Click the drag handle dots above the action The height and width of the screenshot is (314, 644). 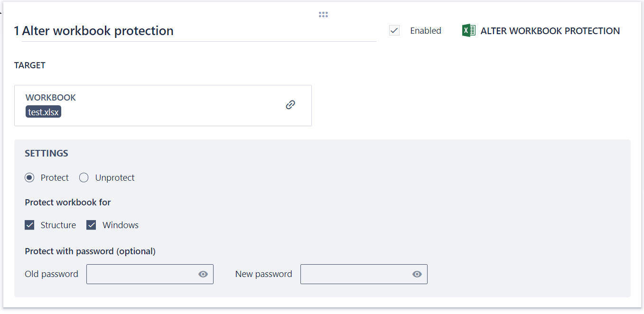(323, 14)
